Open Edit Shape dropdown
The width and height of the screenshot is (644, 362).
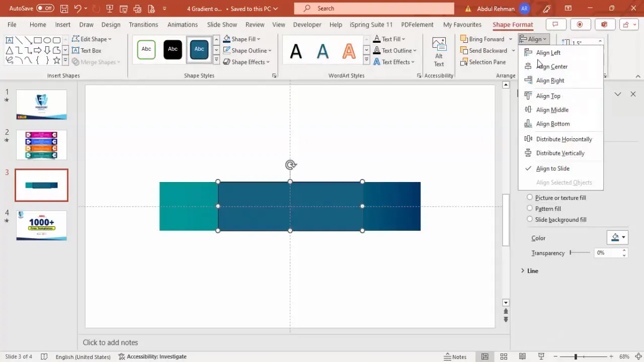tap(92, 39)
